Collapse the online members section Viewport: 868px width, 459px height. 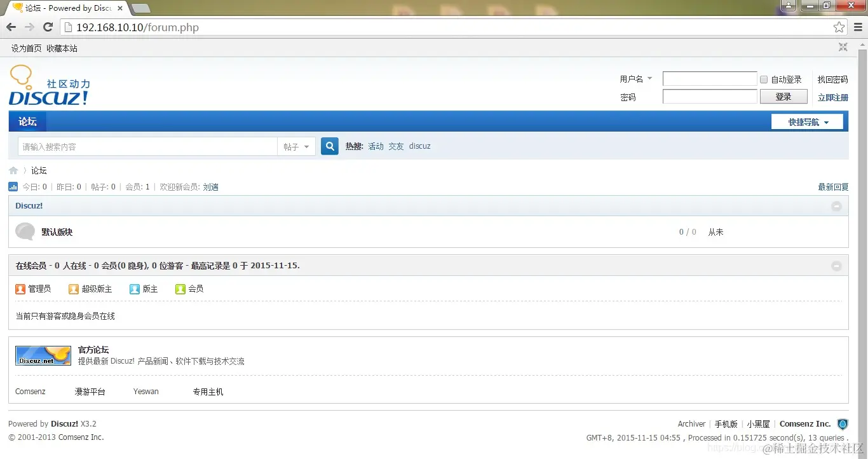tap(836, 266)
